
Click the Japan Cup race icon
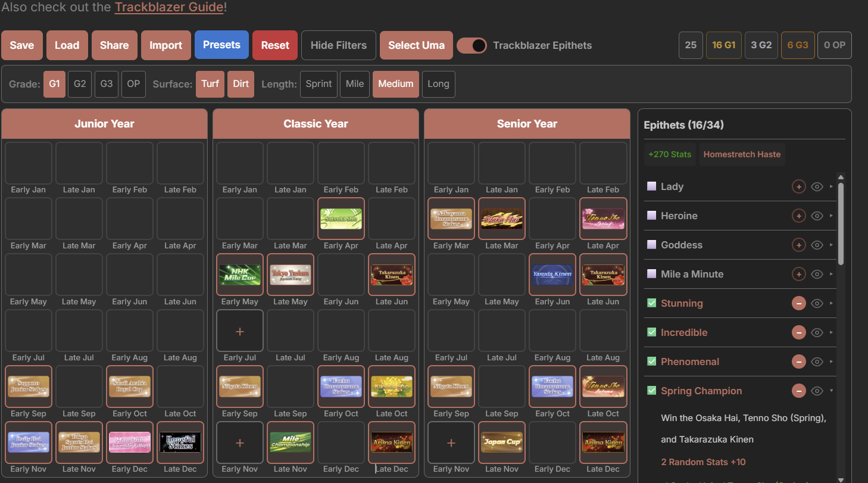pos(502,442)
